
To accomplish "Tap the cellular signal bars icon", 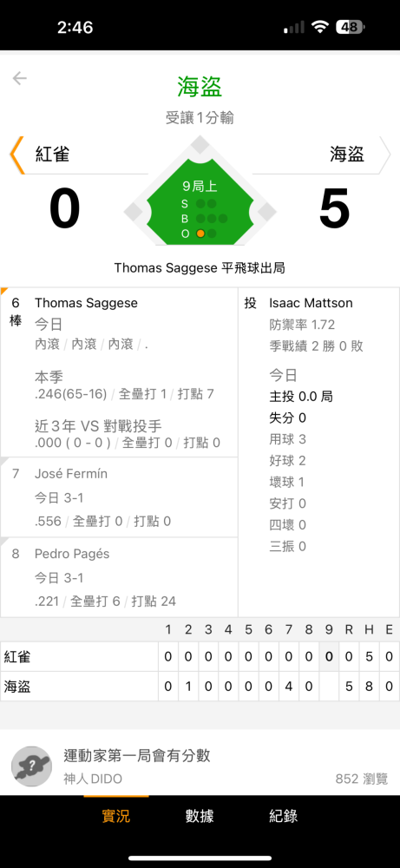I will [x=294, y=28].
